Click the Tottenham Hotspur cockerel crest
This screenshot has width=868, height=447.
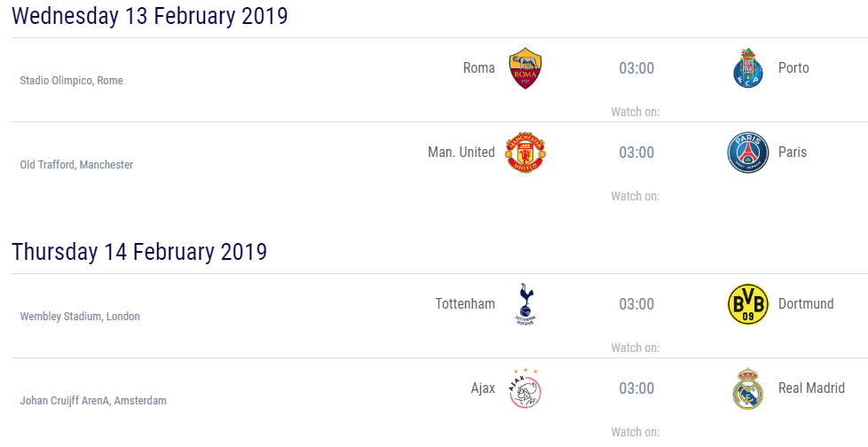tap(525, 303)
